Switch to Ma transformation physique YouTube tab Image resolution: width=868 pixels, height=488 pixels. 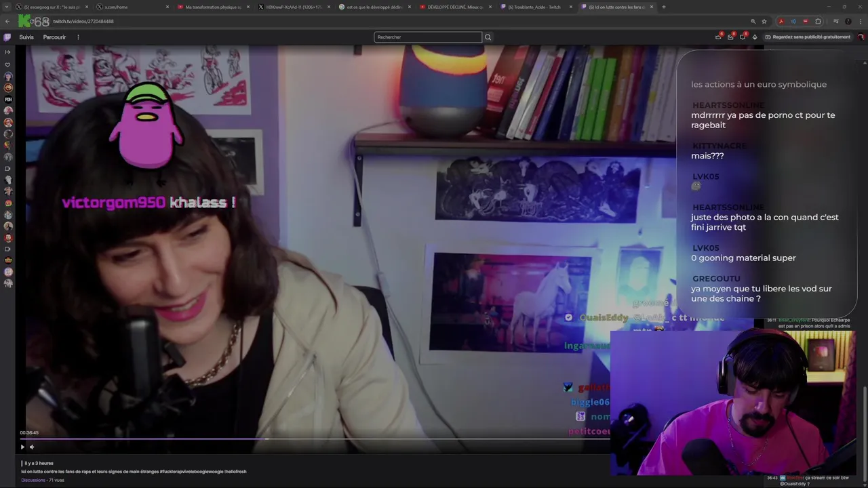pos(213,7)
